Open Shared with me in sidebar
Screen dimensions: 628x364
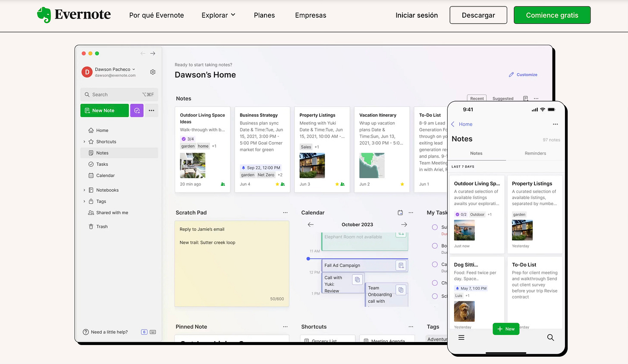pos(112,213)
